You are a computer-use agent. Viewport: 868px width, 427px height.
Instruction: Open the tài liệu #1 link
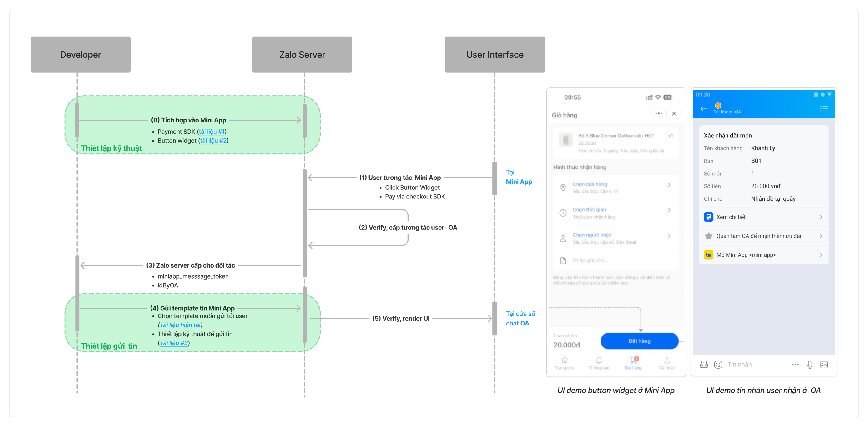coord(212,132)
